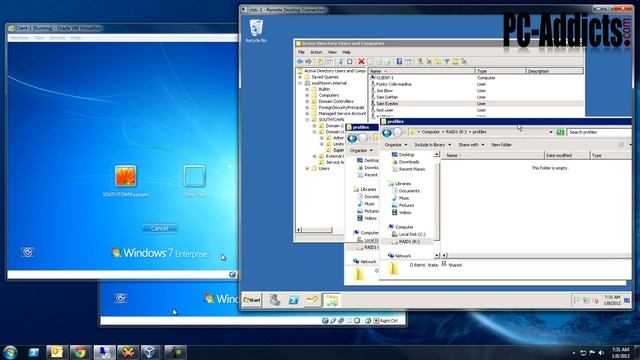This screenshot has width=640, height=360.
Task: Click the blue Back button in front profiles window
Action: 387,132
